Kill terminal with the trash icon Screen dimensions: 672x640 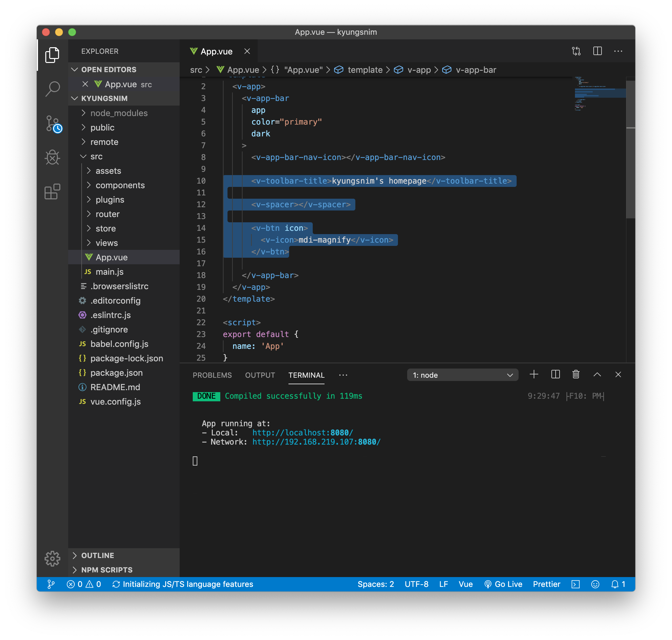[576, 374]
